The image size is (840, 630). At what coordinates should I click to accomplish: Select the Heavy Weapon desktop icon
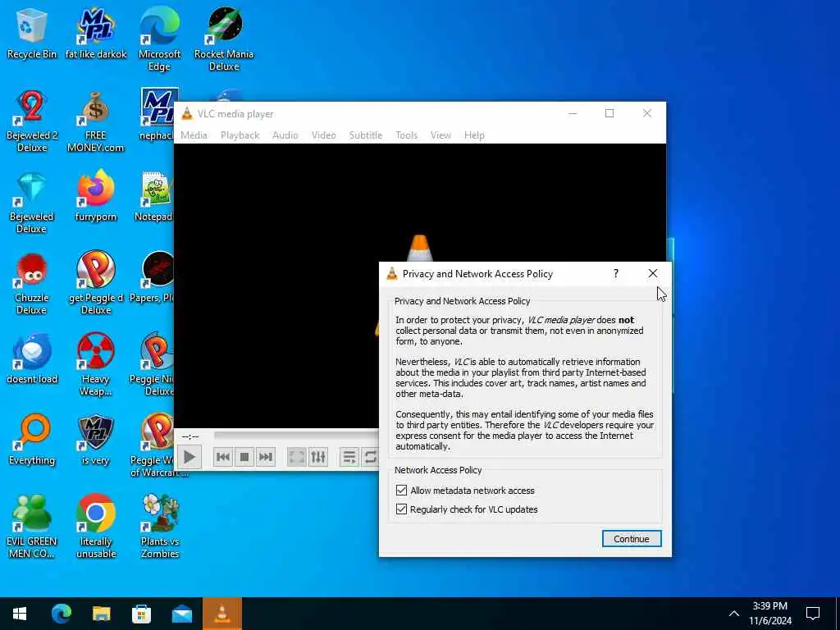coord(96,365)
